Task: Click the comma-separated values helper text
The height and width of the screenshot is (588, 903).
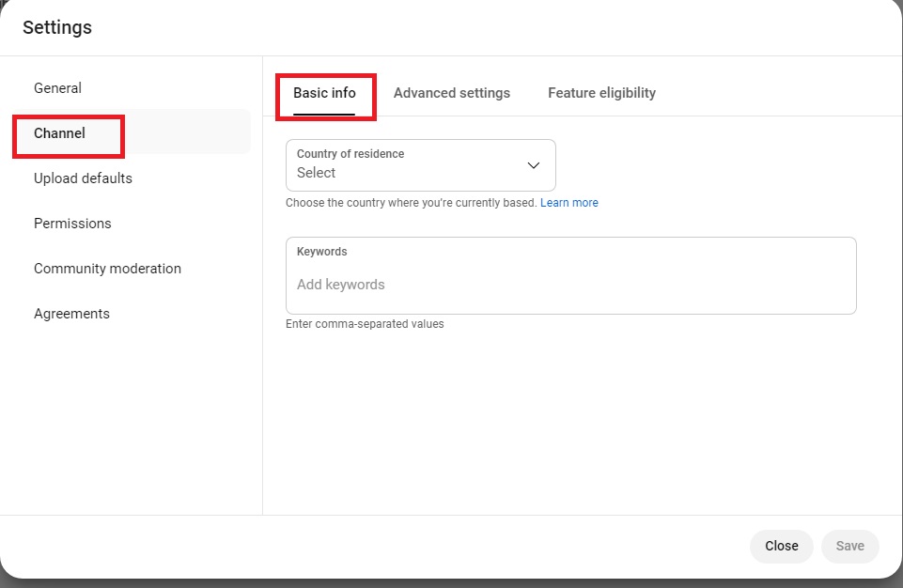Action: pyautogui.click(x=365, y=324)
